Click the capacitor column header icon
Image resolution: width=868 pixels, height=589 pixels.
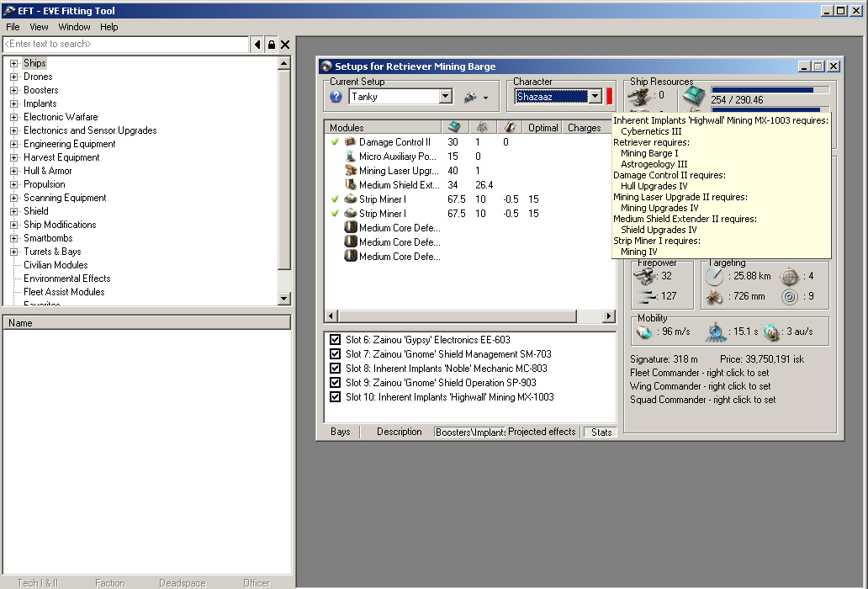click(510, 127)
